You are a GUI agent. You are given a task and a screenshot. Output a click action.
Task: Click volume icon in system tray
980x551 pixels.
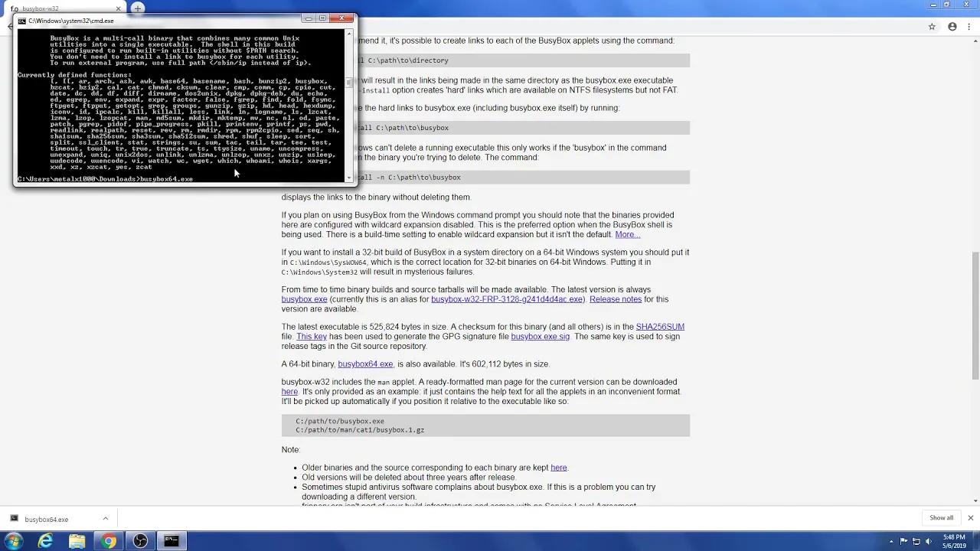click(929, 541)
